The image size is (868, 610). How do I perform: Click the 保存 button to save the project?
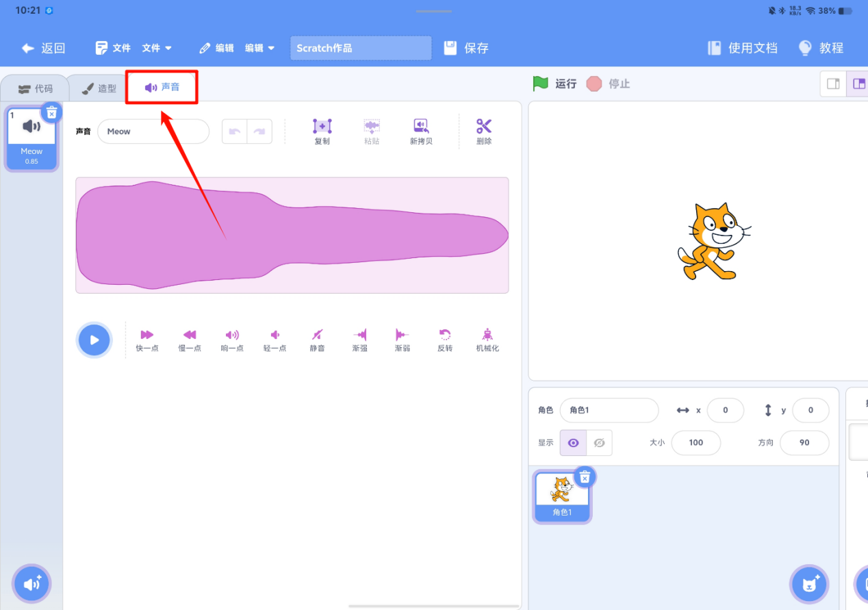click(x=466, y=48)
